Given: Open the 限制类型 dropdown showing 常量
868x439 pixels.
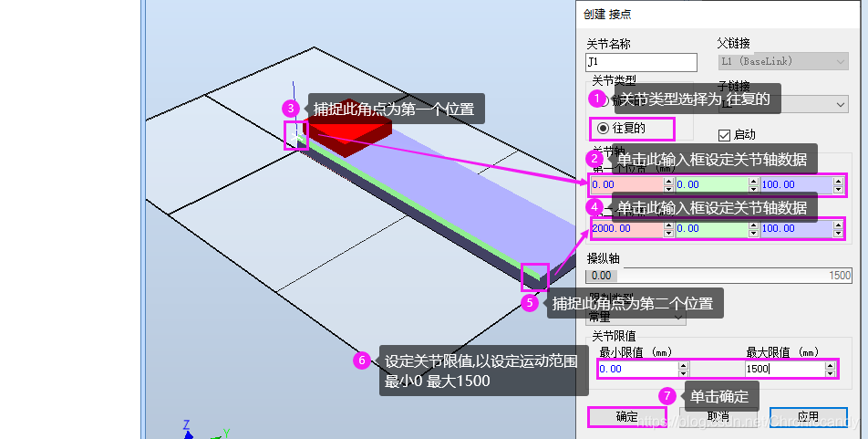Looking at the screenshot, I should [x=635, y=317].
